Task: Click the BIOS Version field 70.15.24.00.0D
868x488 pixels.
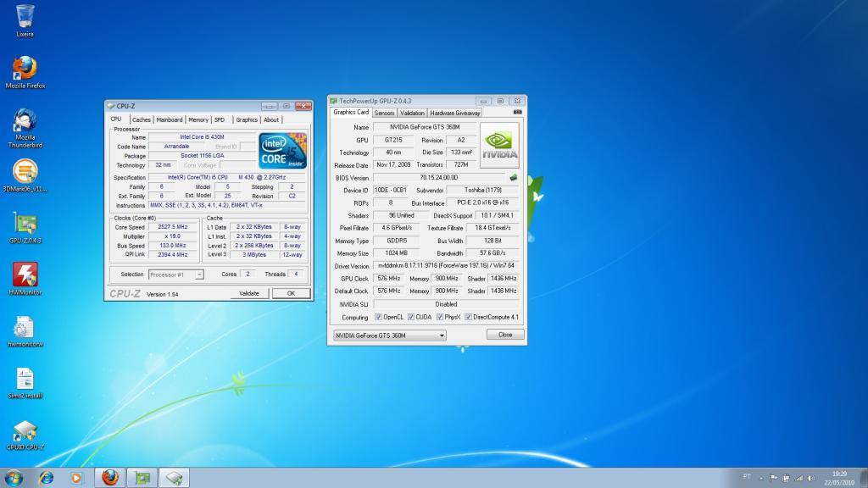Action: coord(439,178)
